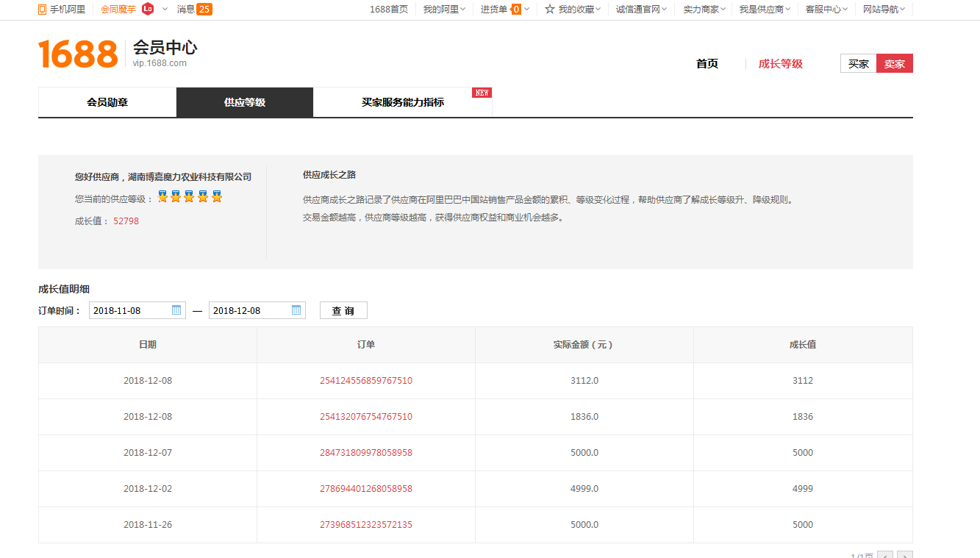Switch to the 买家服务能力指标 tab
980x558 pixels.
coord(403,102)
